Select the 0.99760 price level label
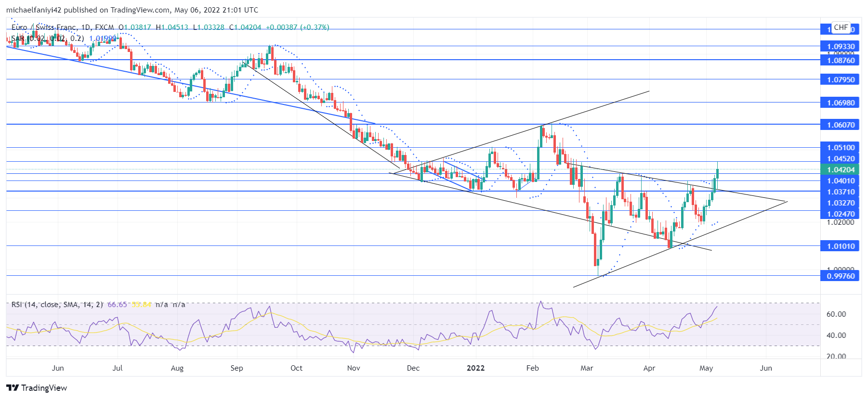The height and width of the screenshot is (399, 868). [x=840, y=276]
